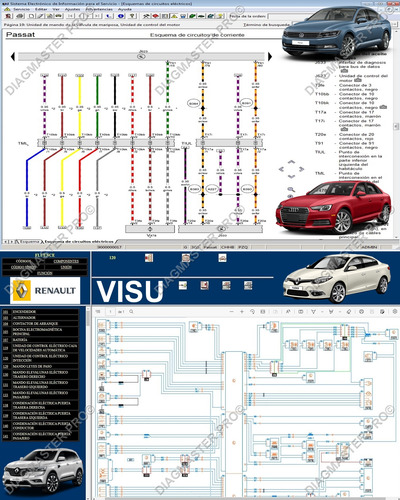Click the COMPONENTES link
The height and width of the screenshot is (500, 400).
[x=66, y=261]
